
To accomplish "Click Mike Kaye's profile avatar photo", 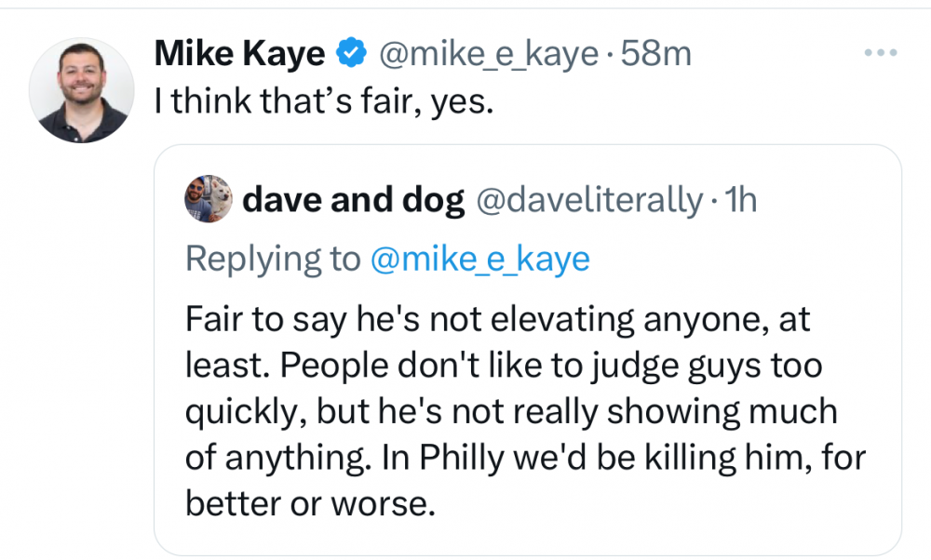I will [78, 89].
